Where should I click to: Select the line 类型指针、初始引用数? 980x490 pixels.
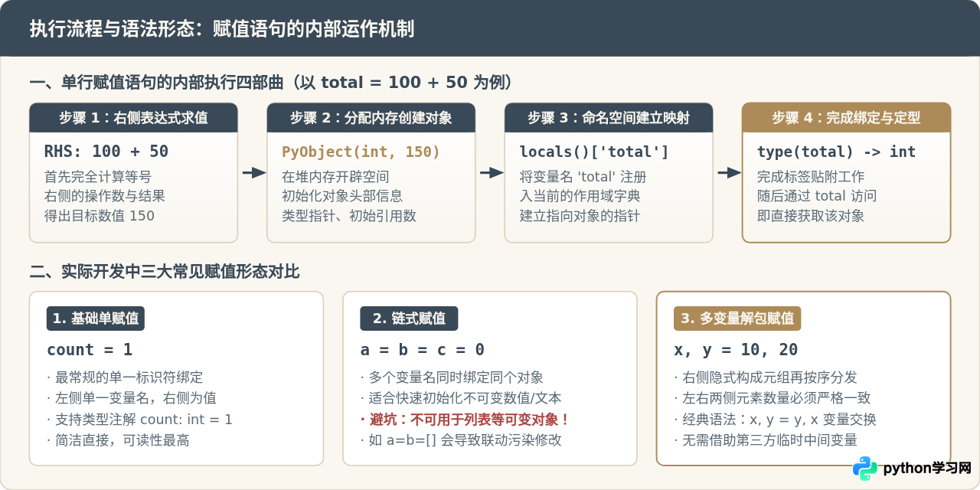point(349,216)
